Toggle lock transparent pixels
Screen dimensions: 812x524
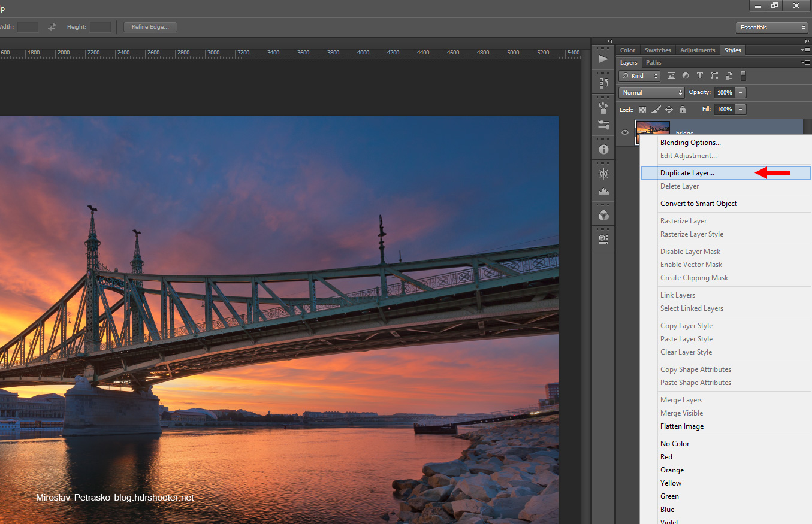[642, 110]
